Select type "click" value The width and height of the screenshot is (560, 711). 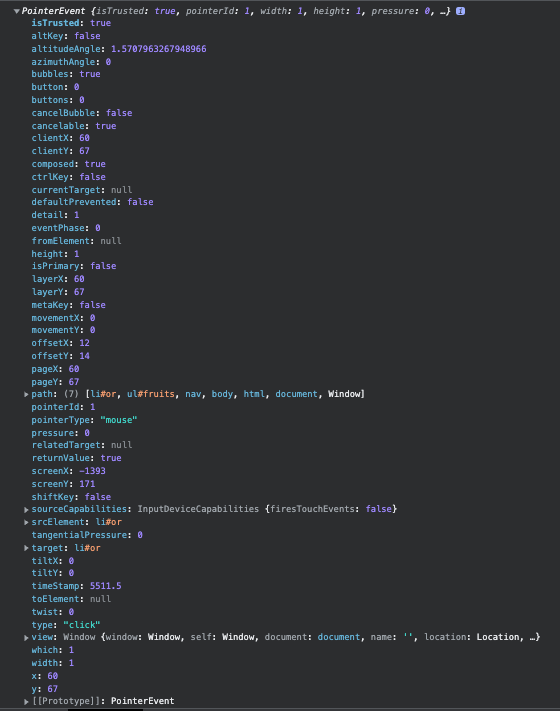pyautogui.click(x=82, y=625)
